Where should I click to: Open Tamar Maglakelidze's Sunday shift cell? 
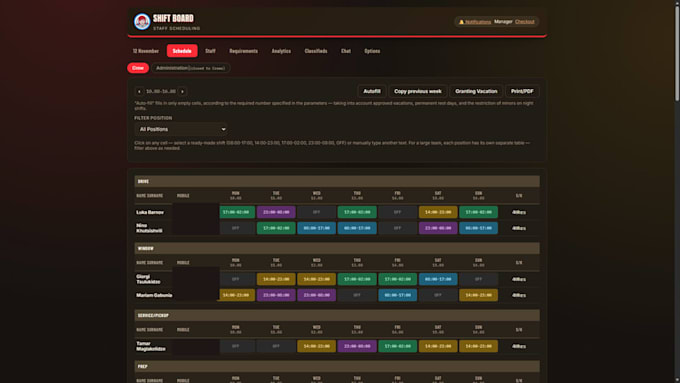pyautogui.click(x=478, y=347)
